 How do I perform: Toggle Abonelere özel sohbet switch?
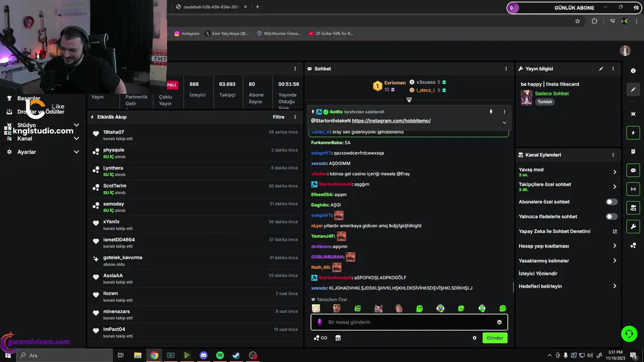612,202
